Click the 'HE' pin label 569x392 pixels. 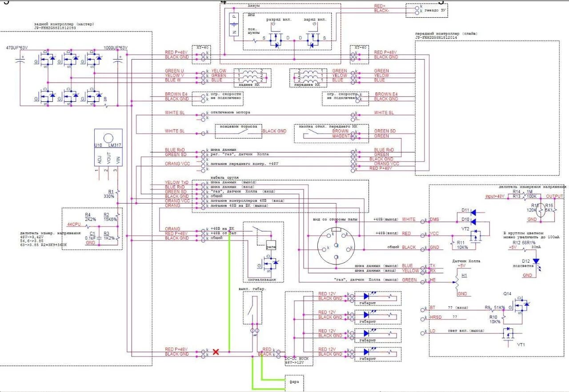tap(433, 280)
